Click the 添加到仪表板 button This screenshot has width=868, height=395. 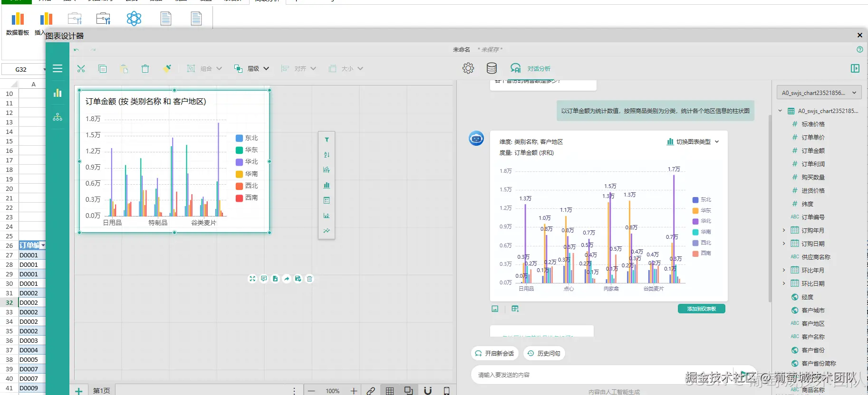point(702,309)
